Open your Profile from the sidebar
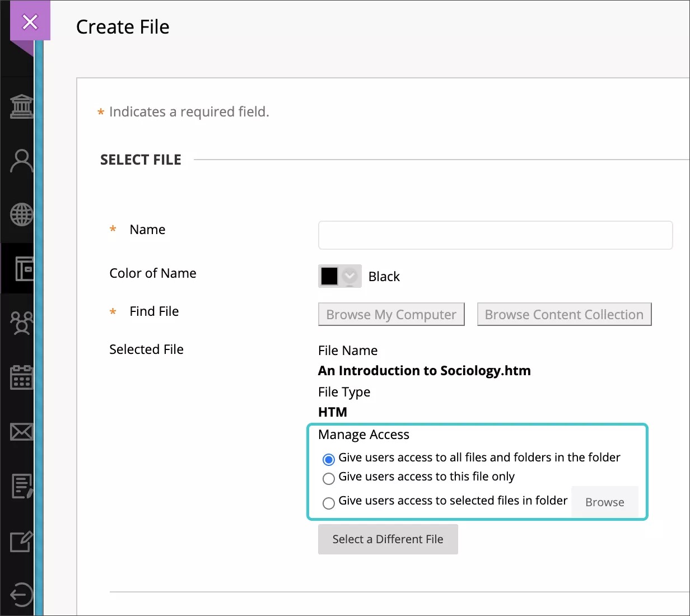The image size is (690, 616). (x=21, y=161)
